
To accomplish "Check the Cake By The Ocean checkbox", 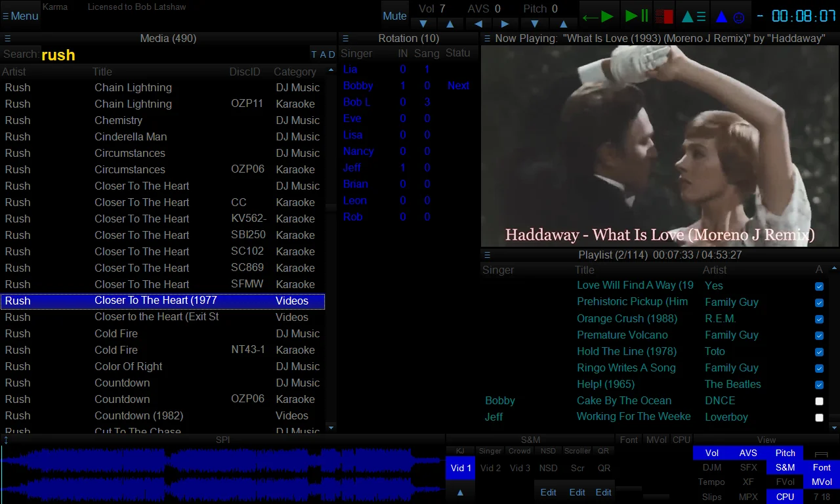I will (819, 401).
